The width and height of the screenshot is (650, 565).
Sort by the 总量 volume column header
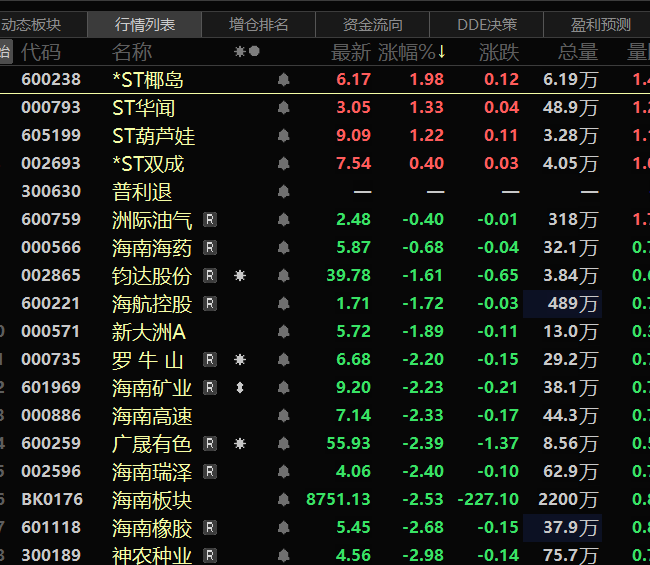coord(578,52)
